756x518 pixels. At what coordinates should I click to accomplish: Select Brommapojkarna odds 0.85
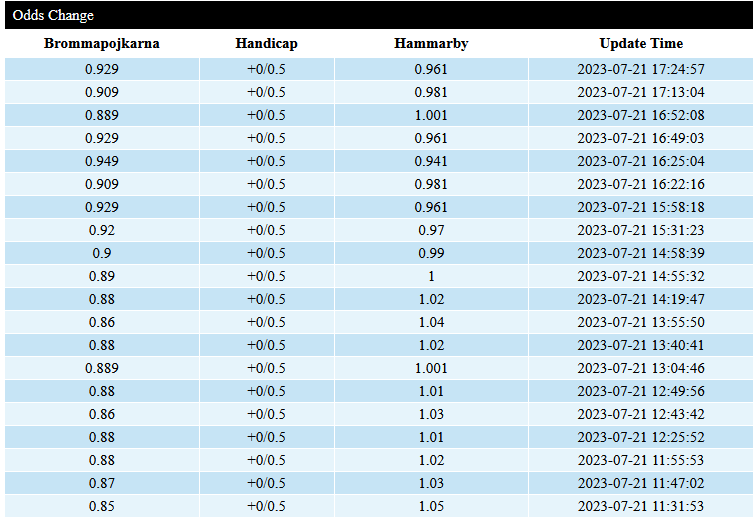[x=102, y=506]
